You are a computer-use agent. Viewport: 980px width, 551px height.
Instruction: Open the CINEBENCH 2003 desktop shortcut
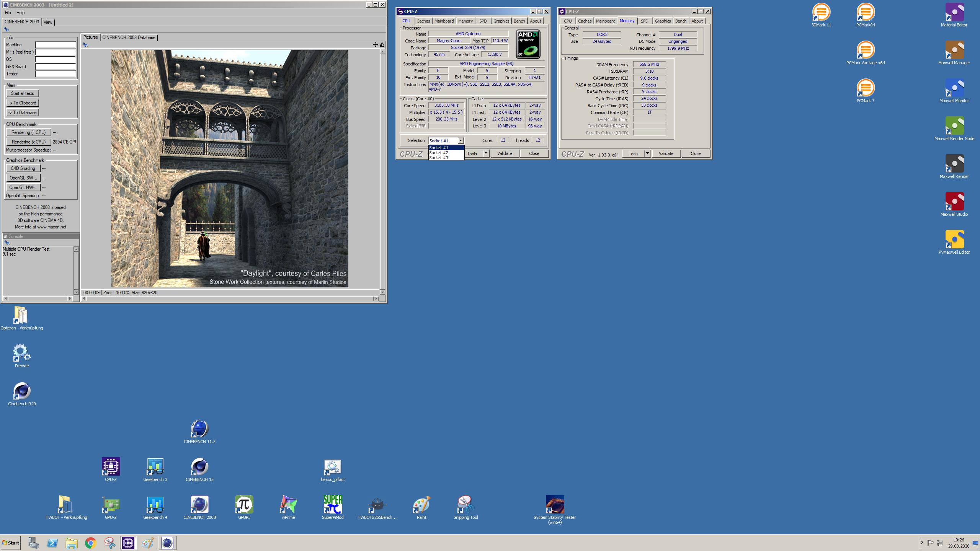pyautogui.click(x=199, y=508)
